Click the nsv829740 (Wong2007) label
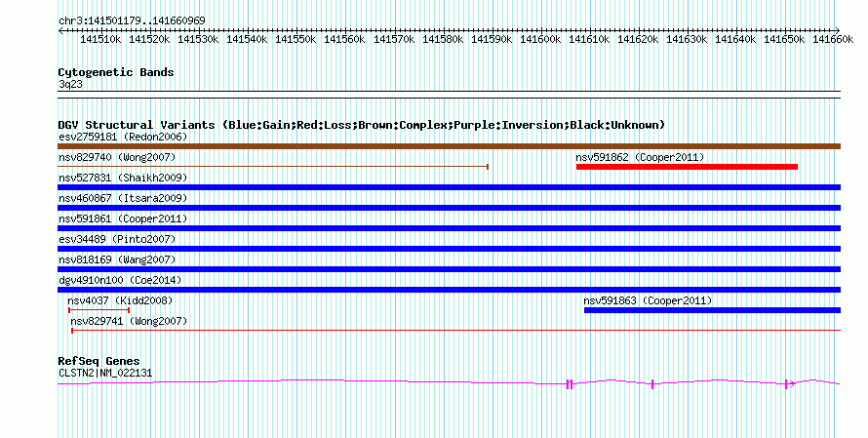This screenshot has width=868, height=438. point(117,157)
